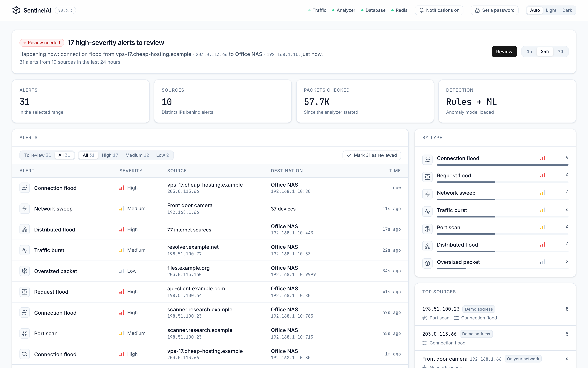This screenshot has width=588, height=368.
Task: Select the 1h time range
Action: [x=529, y=52]
